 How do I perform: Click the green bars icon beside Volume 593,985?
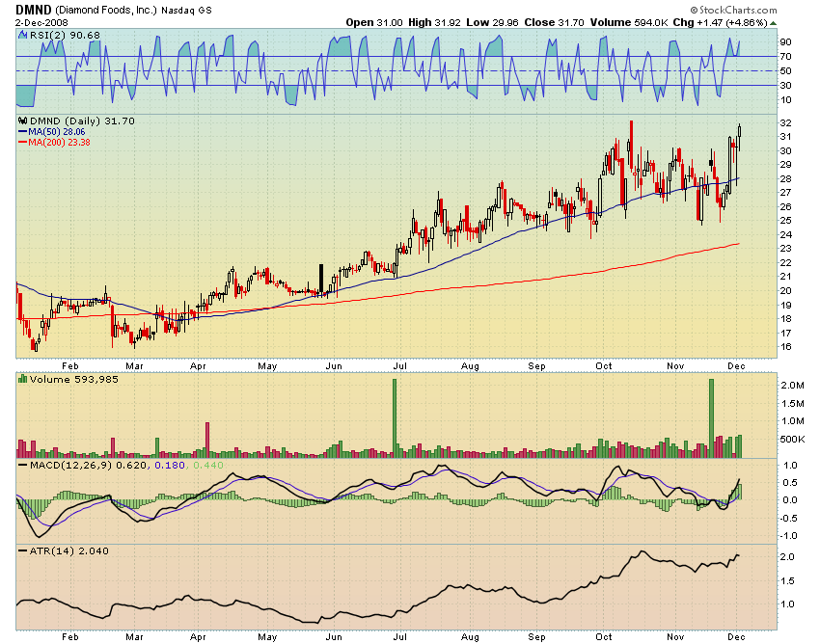(x=22, y=379)
